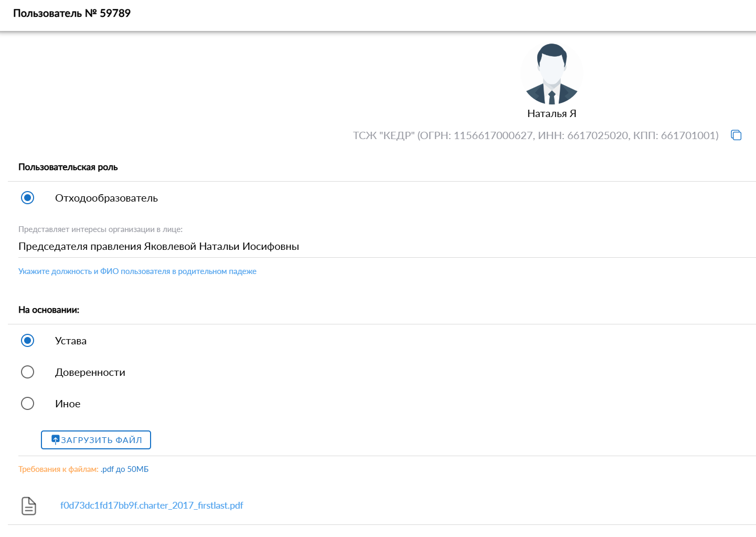Click the .pdf до 50МБ requirement text
Image resolution: width=756 pixels, height=537 pixels.
click(125, 469)
